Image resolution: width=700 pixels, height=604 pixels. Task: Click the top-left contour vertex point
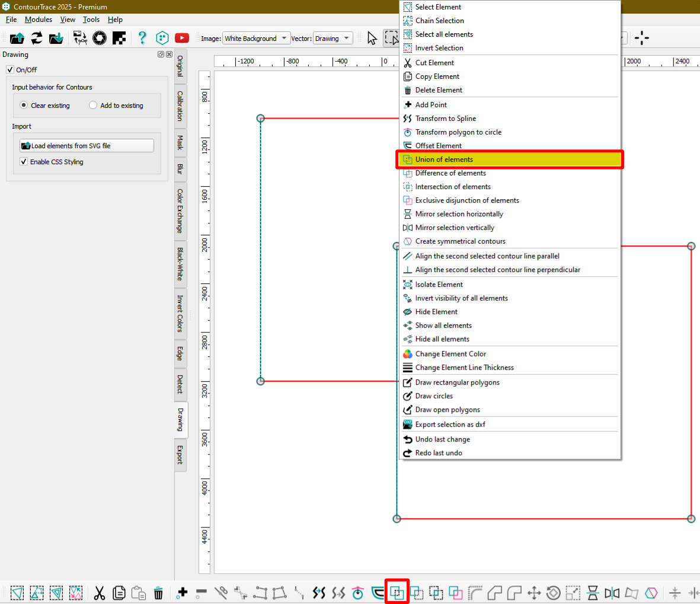point(260,119)
